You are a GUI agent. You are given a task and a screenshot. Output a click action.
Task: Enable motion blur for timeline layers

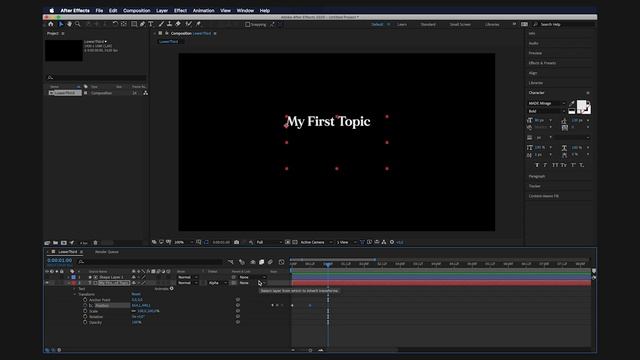coord(270,262)
